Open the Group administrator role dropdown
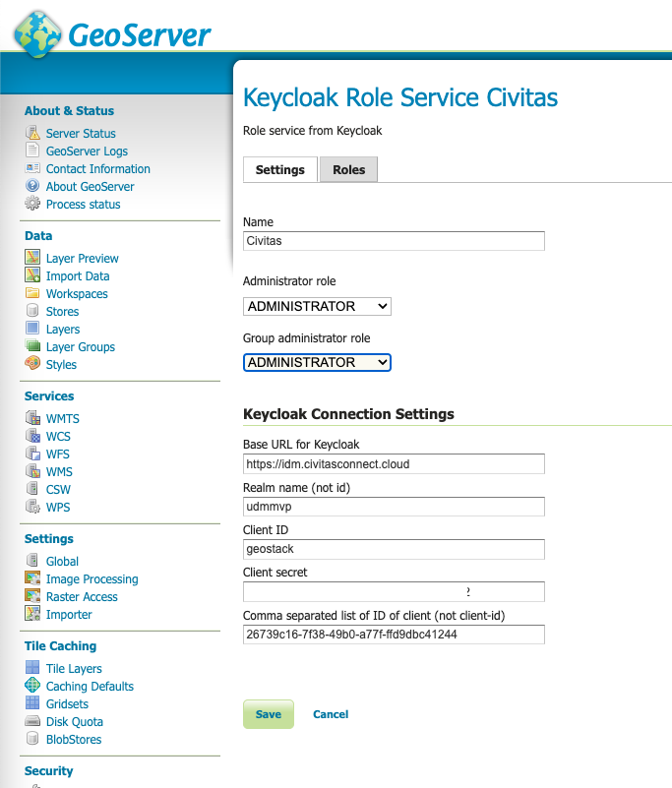672x788 pixels. [317, 362]
